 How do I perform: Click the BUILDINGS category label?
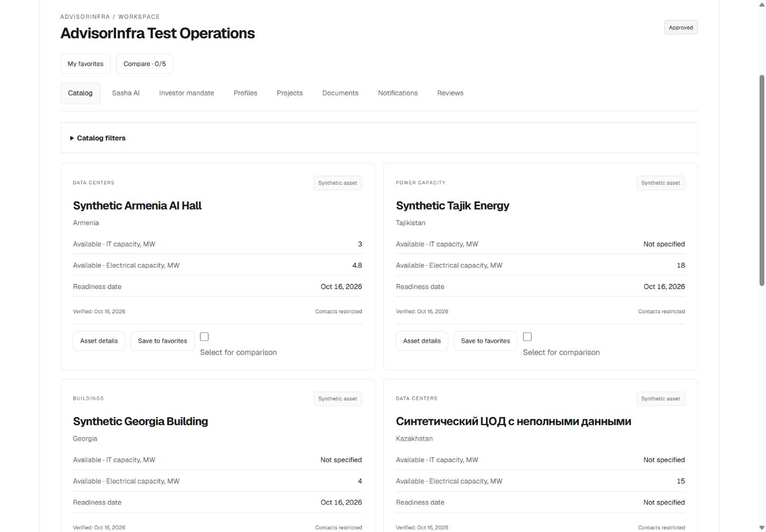pos(88,399)
